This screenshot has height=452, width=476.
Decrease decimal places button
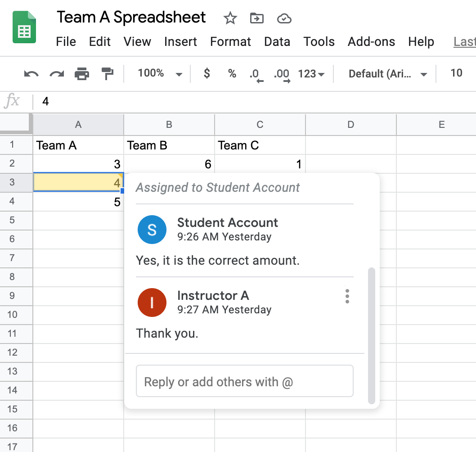click(256, 74)
